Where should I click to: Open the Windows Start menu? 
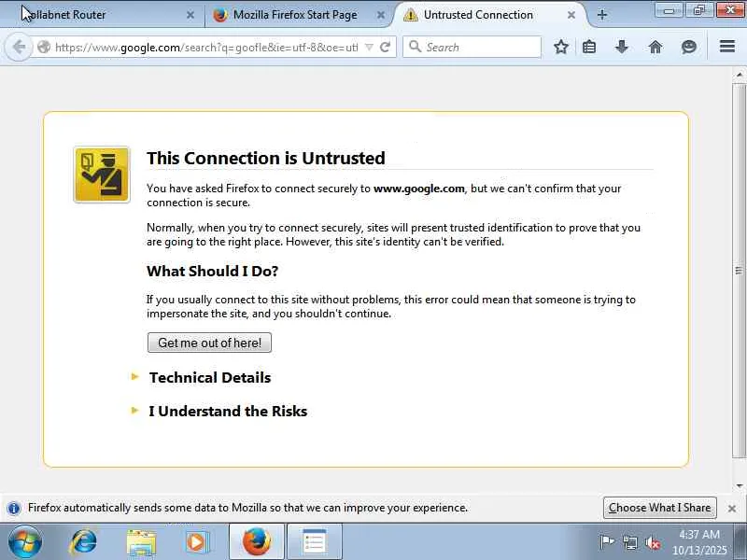pos(24,542)
